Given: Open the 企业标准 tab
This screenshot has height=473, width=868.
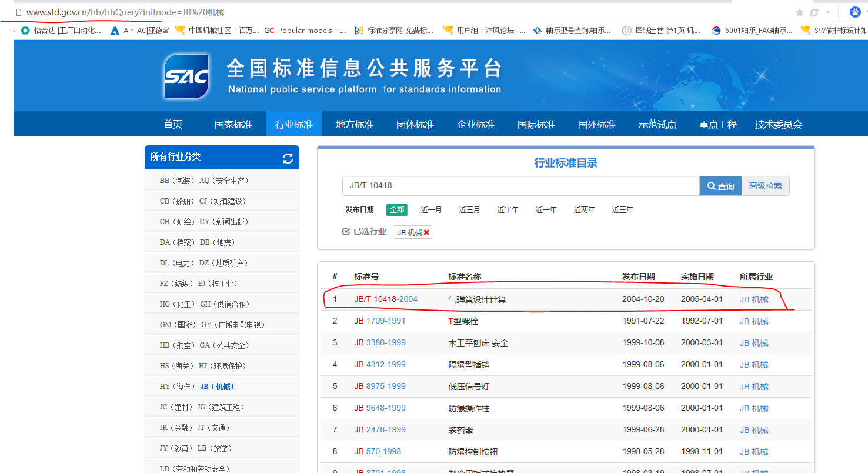Looking at the screenshot, I should (476, 124).
